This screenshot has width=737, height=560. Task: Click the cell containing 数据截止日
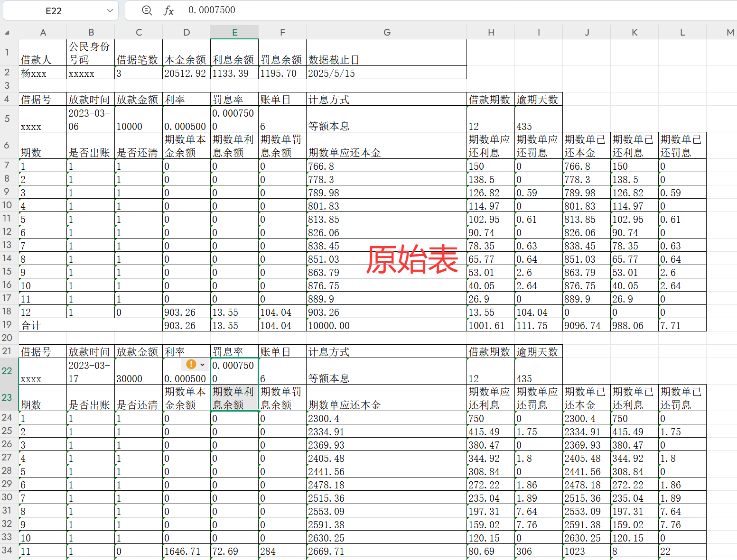pos(386,59)
